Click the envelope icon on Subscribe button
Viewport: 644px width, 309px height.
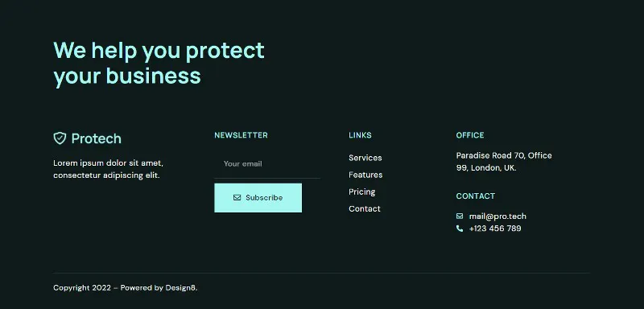237,197
